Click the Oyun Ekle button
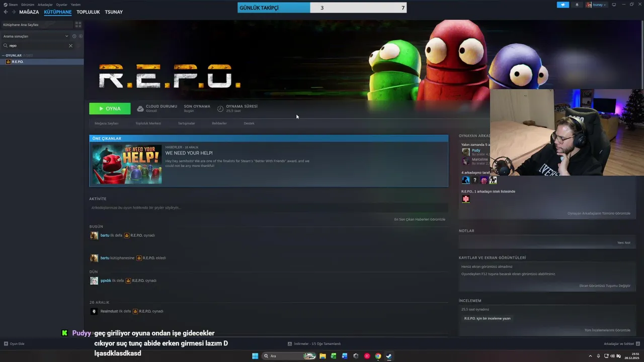Screen dimensions: 644x362 [14, 344]
